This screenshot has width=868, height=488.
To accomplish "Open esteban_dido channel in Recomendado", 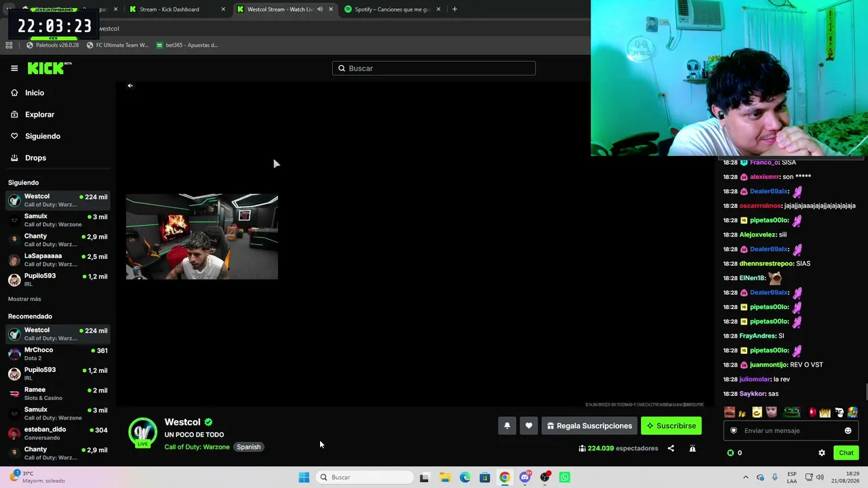I will (x=58, y=433).
